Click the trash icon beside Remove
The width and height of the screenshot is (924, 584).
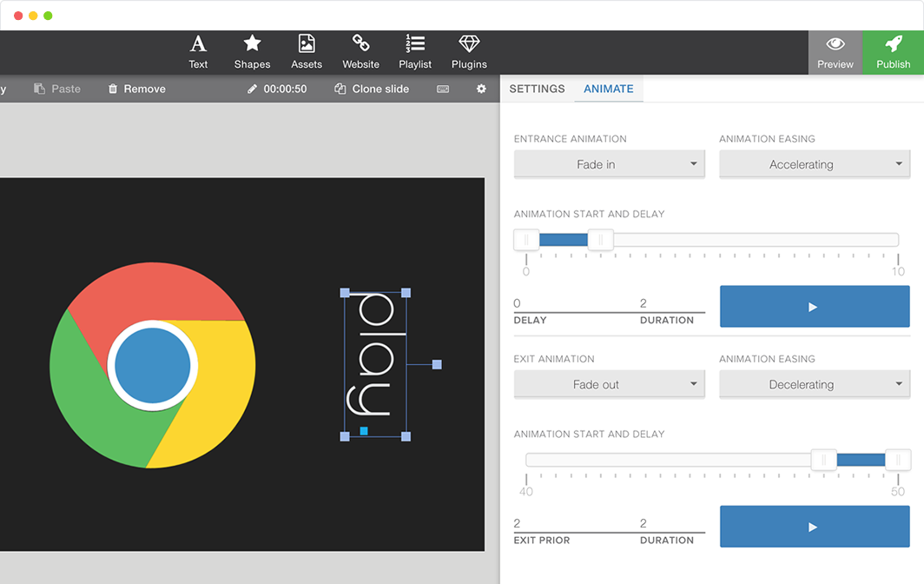coord(113,89)
